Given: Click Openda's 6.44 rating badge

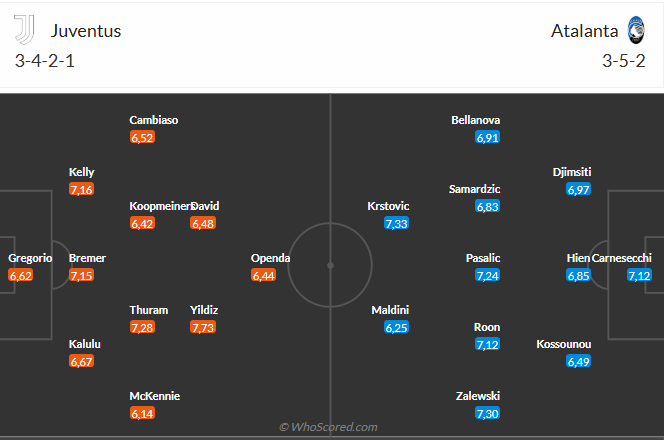Looking at the screenshot, I should (264, 275).
